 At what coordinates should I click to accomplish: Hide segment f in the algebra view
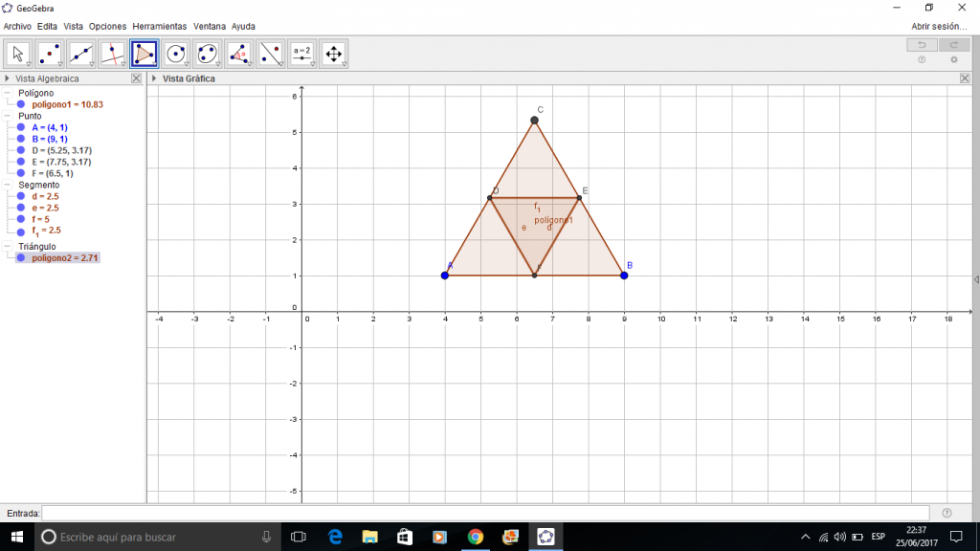click(21, 219)
